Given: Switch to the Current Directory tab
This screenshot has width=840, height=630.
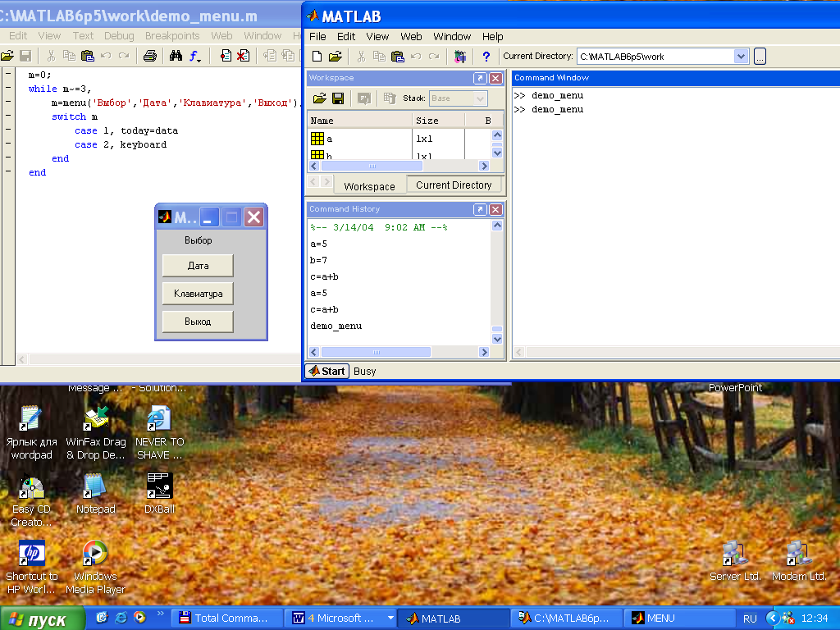Looking at the screenshot, I should pyautogui.click(x=454, y=185).
